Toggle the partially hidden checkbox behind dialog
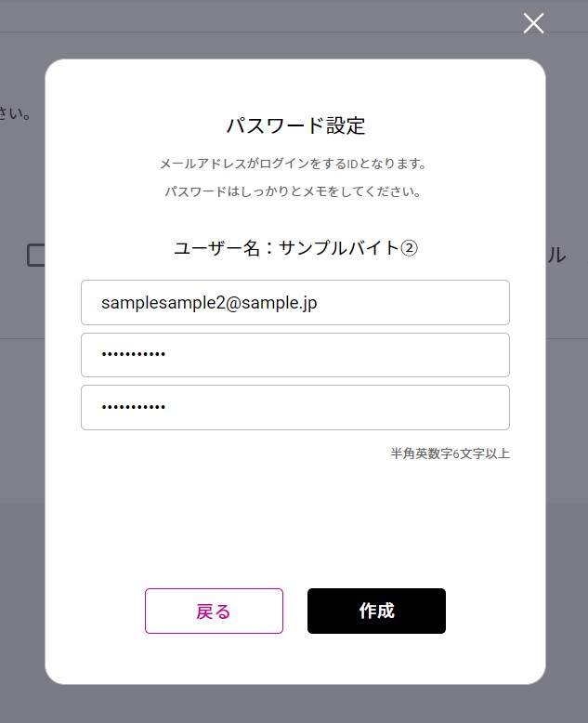The image size is (588, 723). click(36, 255)
